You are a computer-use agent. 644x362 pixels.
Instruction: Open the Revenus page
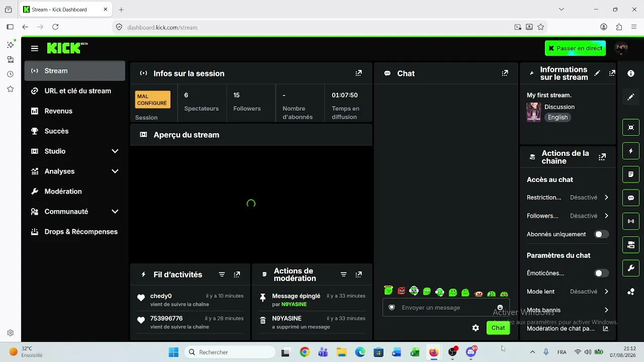pos(74,111)
